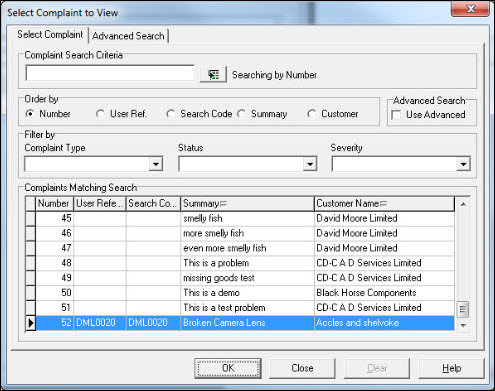The width and height of the screenshot is (495, 391).
Task: Click complaint number 51 cell
Action: 54,308
